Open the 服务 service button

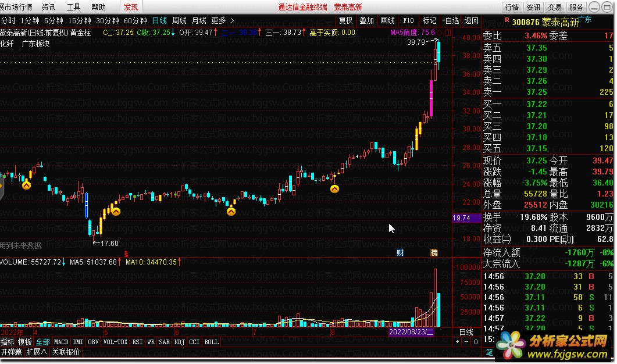click(x=576, y=7)
